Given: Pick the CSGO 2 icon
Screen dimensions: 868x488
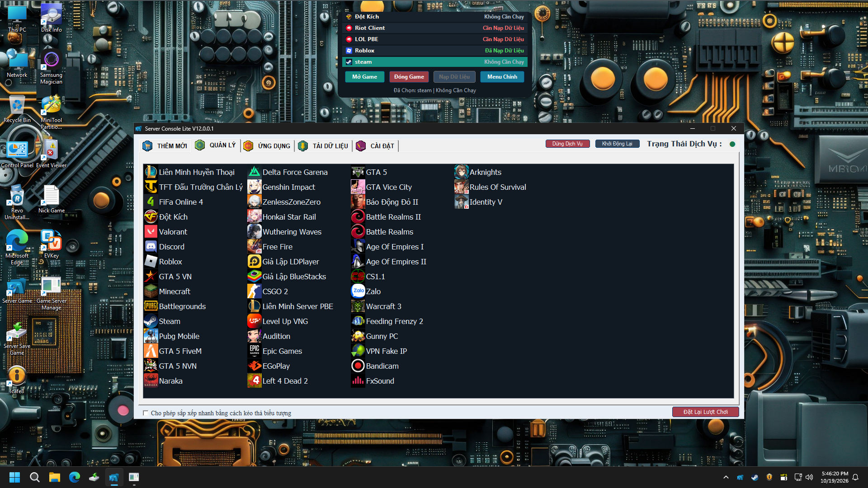Looking at the screenshot, I should (x=254, y=291).
